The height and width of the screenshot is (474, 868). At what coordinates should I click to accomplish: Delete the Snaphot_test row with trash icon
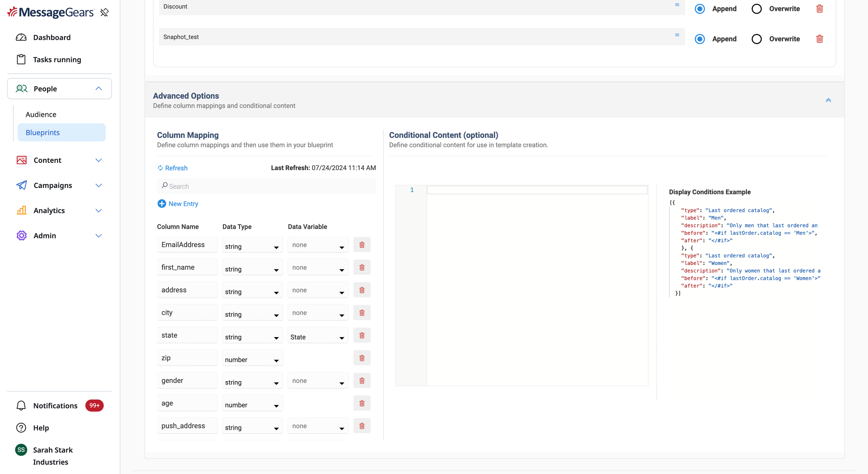[x=820, y=39]
